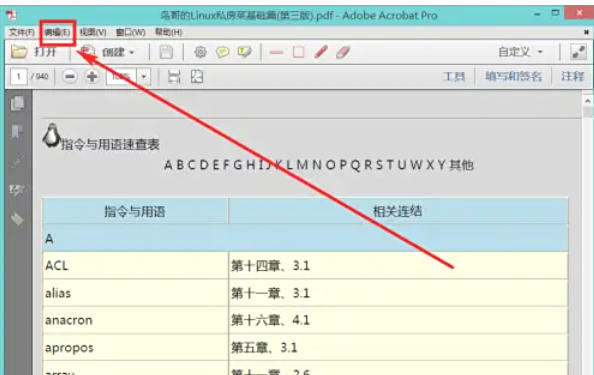Open the 帮助(H) menu
The height and width of the screenshot is (375, 594).
point(169,33)
